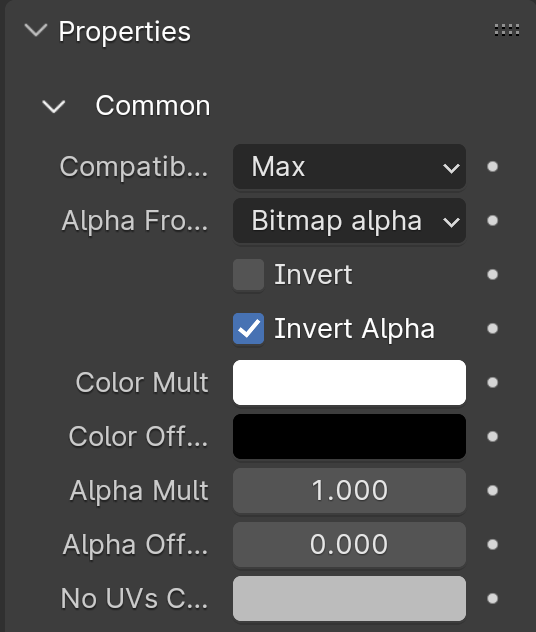Open the white Color Mult swatch
Image resolution: width=536 pixels, height=632 pixels.
click(349, 383)
